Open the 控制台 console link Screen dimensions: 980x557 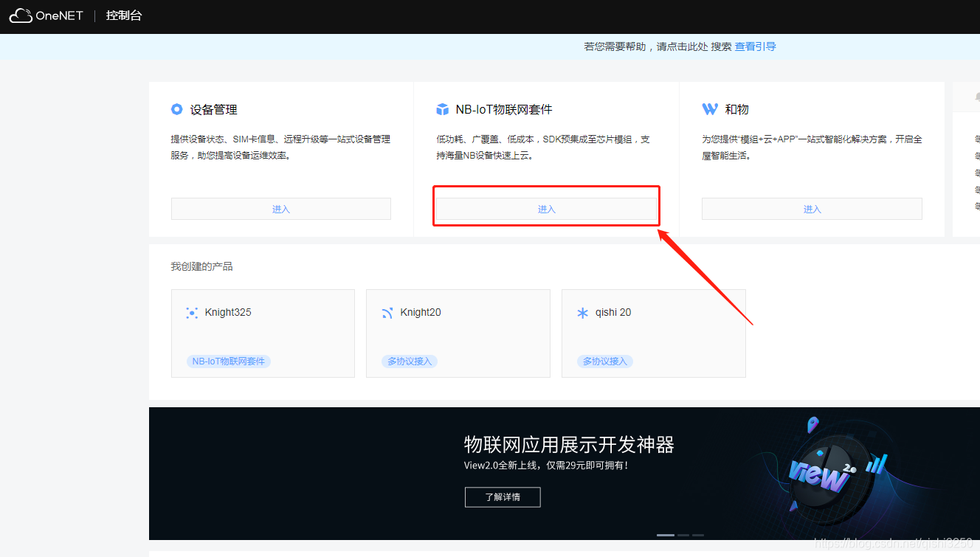coord(124,15)
